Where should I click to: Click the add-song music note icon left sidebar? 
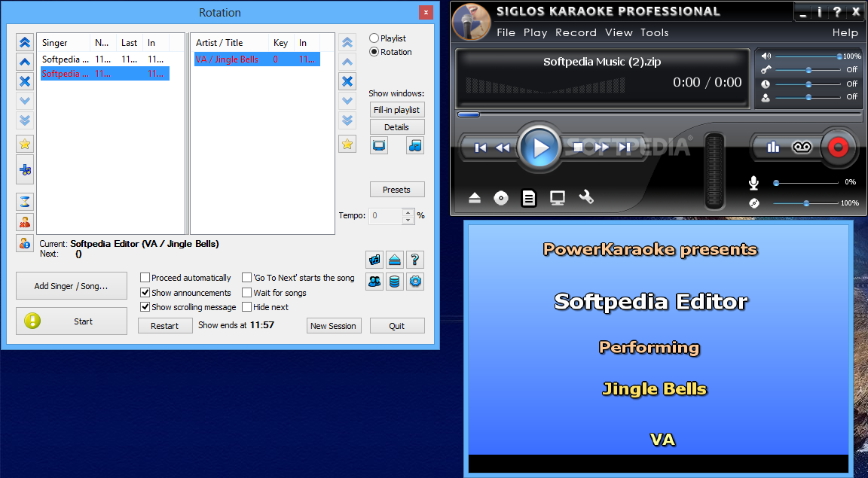point(25,169)
